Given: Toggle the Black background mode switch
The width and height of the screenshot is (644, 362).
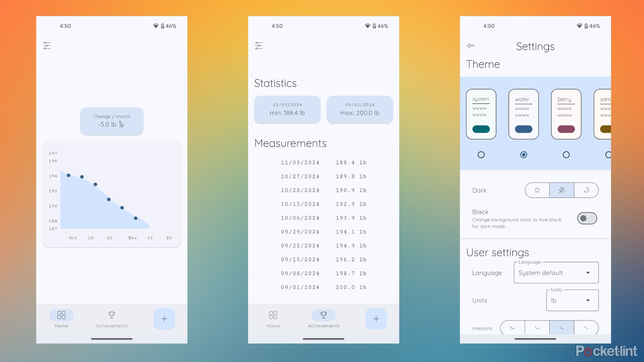Looking at the screenshot, I should [x=587, y=217].
